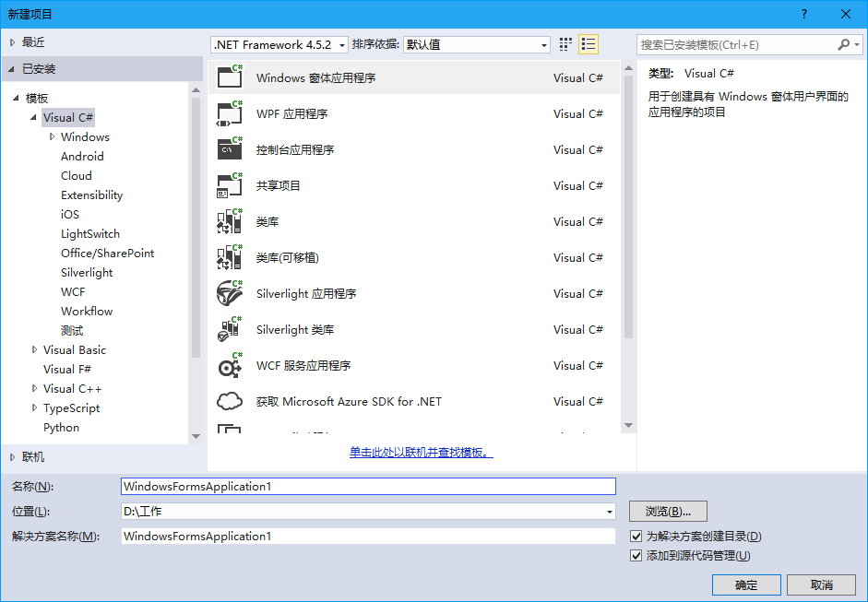Click template list scrollbar up arrow

point(628,67)
